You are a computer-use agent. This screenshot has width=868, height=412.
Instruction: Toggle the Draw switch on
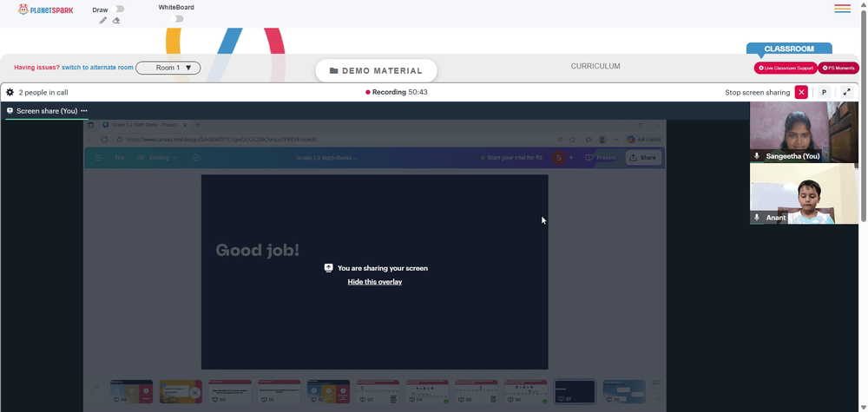(x=117, y=9)
